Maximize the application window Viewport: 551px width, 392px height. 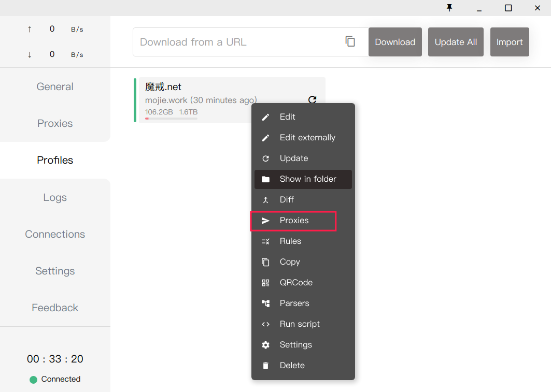(508, 8)
